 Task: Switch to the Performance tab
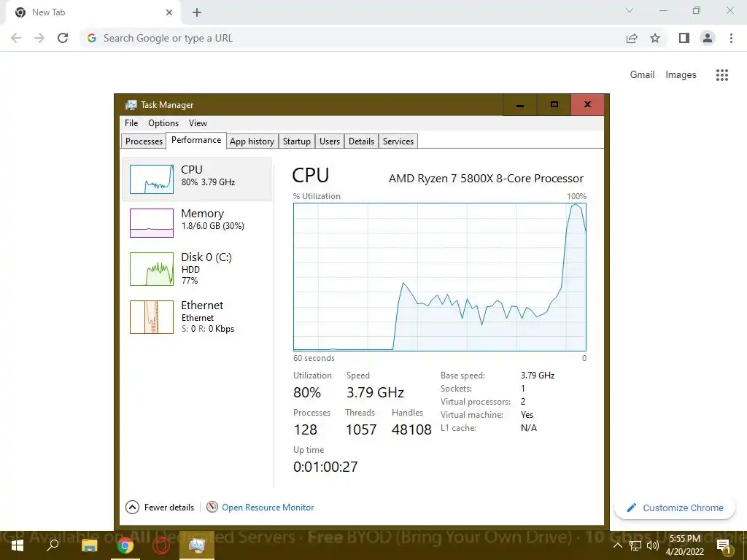click(x=196, y=140)
